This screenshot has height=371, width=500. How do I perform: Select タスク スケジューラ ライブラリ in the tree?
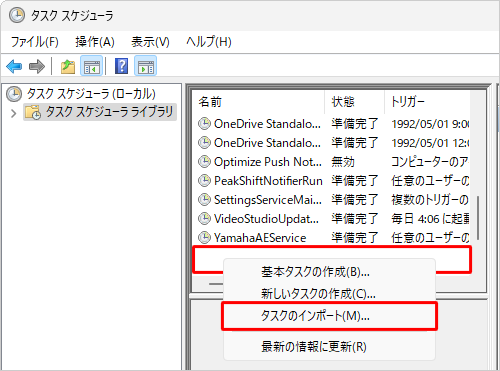[x=109, y=112]
